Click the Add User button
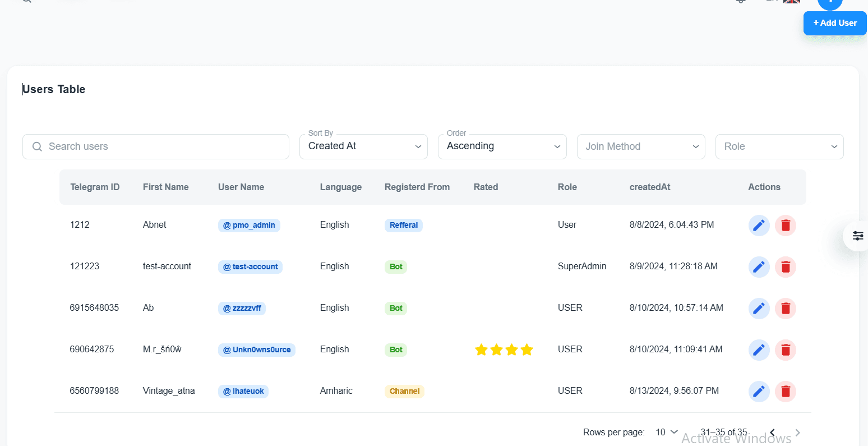The height and width of the screenshot is (446, 868). click(835, 23)
